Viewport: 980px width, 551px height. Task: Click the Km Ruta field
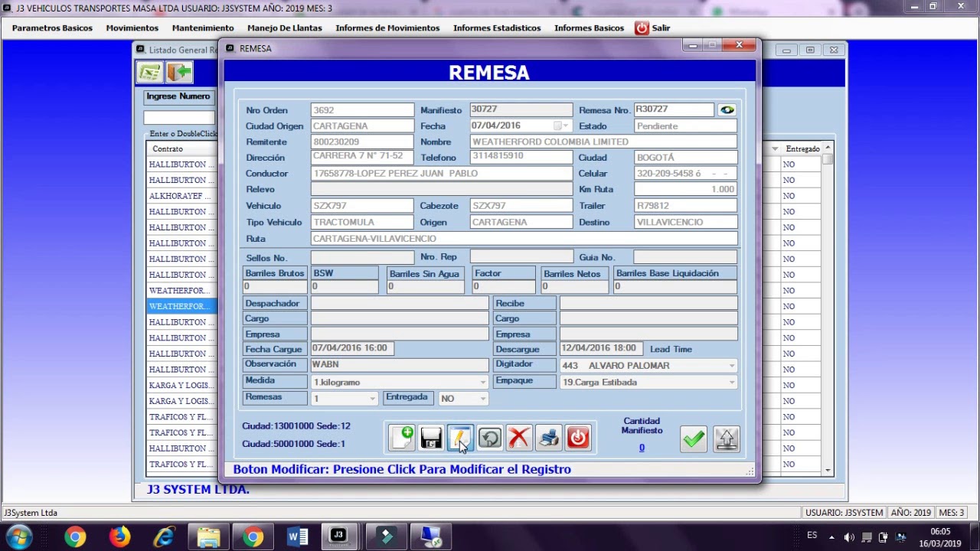(685, 189)
